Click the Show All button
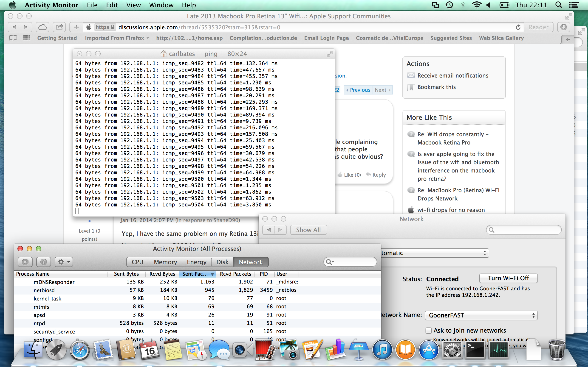588x367 pixels. pyautogui.click(x=308, y=230)
